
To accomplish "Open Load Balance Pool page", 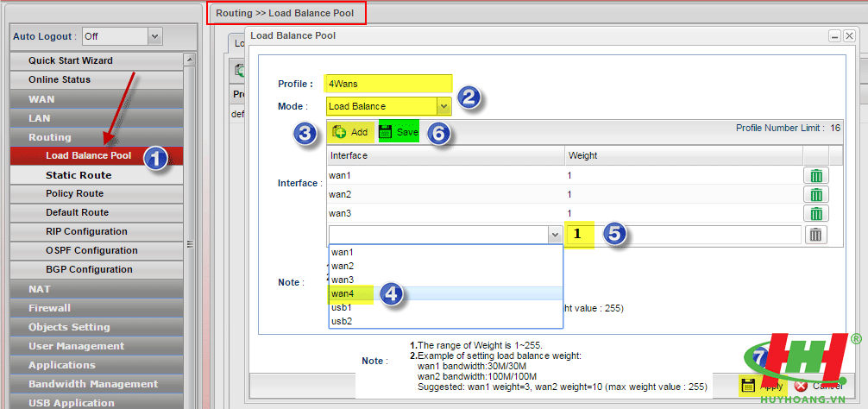I will click(97, 155).
